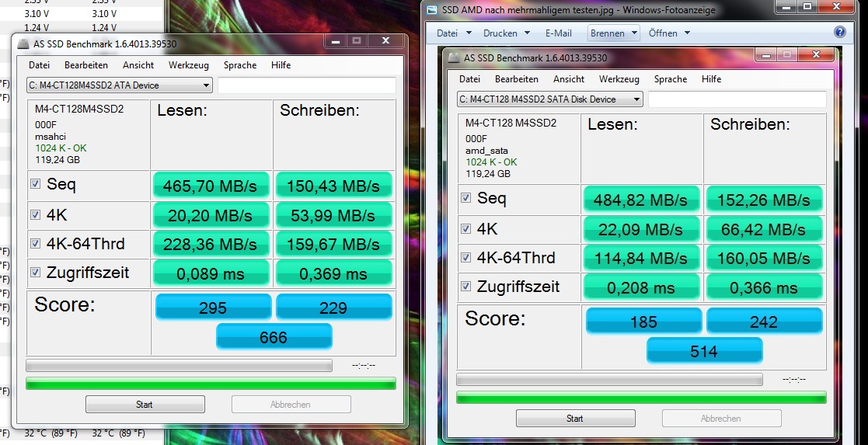Click total score 666 in left window
The height and width of the screenshot is (445, 868).
(274, 337)
